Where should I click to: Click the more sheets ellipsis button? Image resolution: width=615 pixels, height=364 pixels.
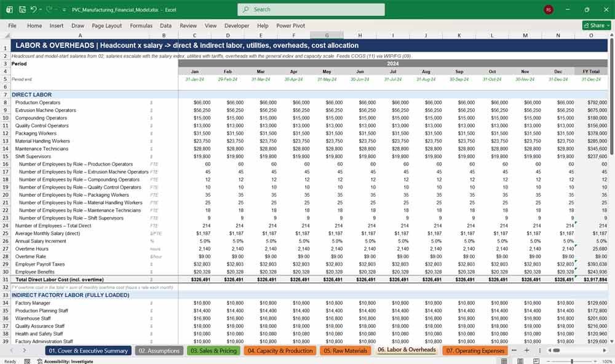(x=514, y=350)
